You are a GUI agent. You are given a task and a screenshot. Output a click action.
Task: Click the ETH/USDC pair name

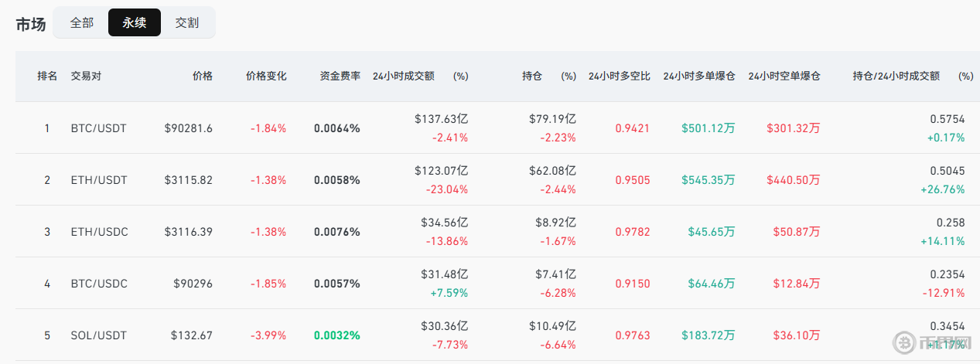(x=98, y=232)
